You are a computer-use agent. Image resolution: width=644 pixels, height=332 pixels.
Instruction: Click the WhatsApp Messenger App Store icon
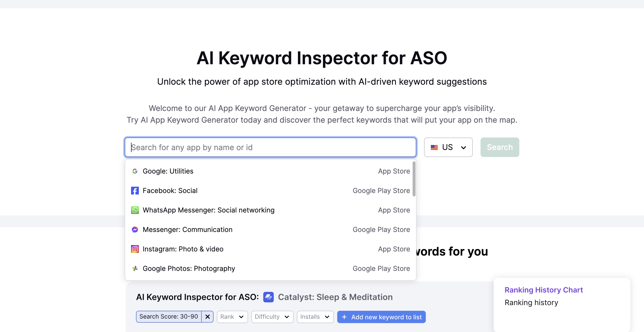coord(135,210)
